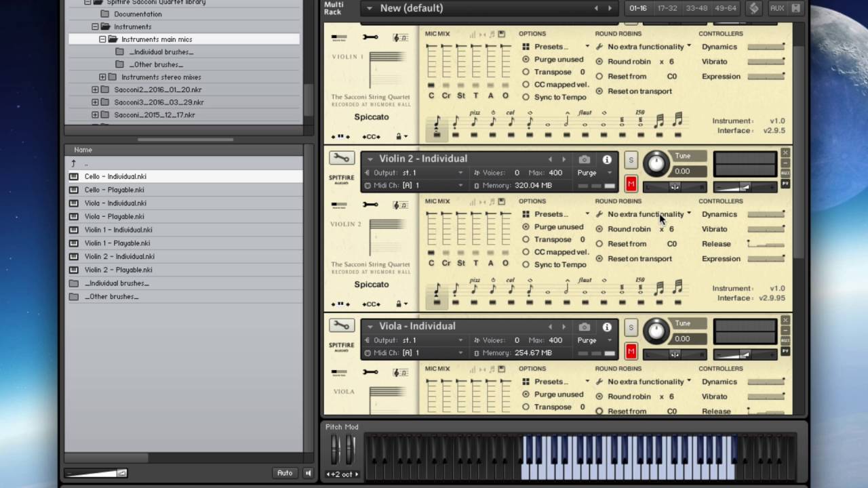Switch to the 01-16 rack page
The width and height of the screenshot is (868, 488).
pyautogui.click(x=638, y=8)
